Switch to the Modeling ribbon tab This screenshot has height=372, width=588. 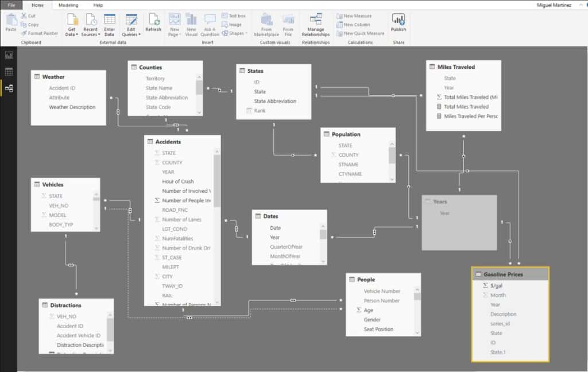coord(68,6)
